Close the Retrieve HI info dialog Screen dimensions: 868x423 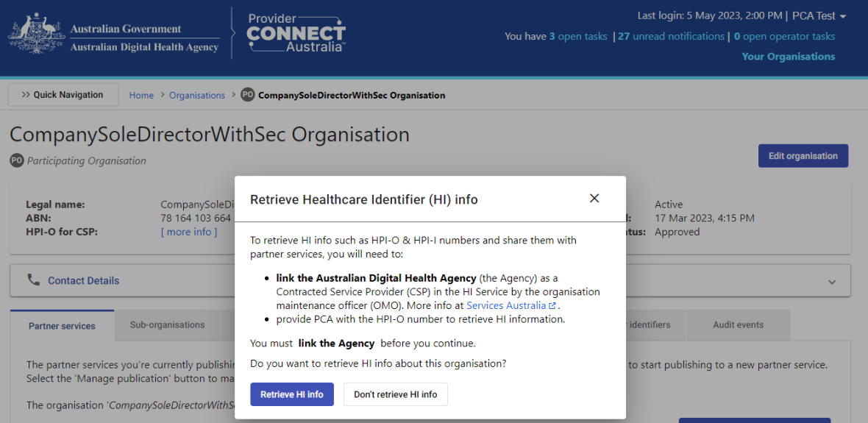pos(594,198)
